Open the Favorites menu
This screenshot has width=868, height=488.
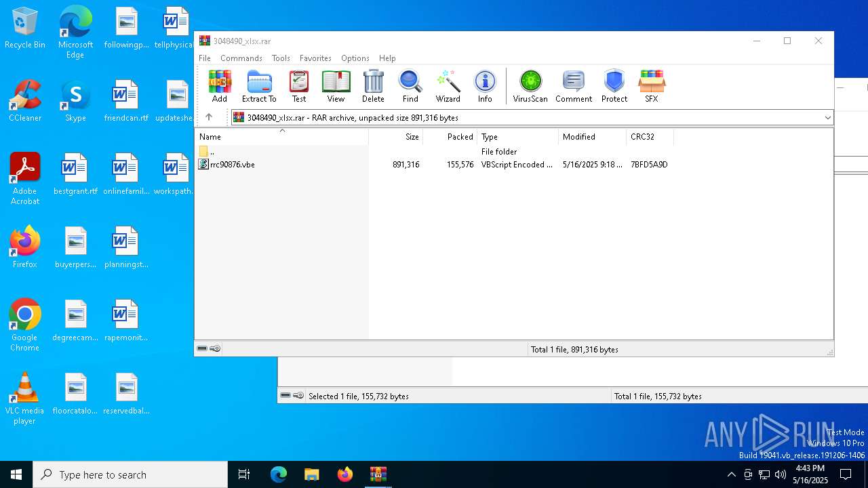pyautogui.click(x=315, y=58)
